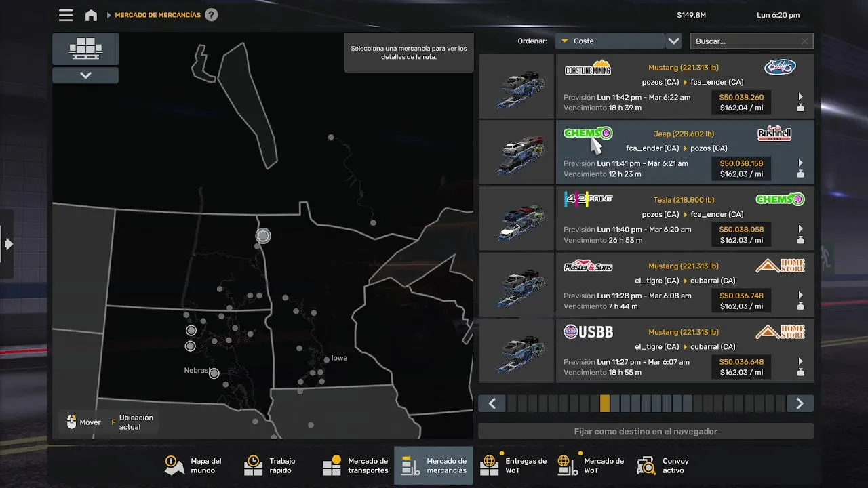868x488 pixels.
Task: Click the Chemso logo on Tesla job
Action: tap(780, 199)
